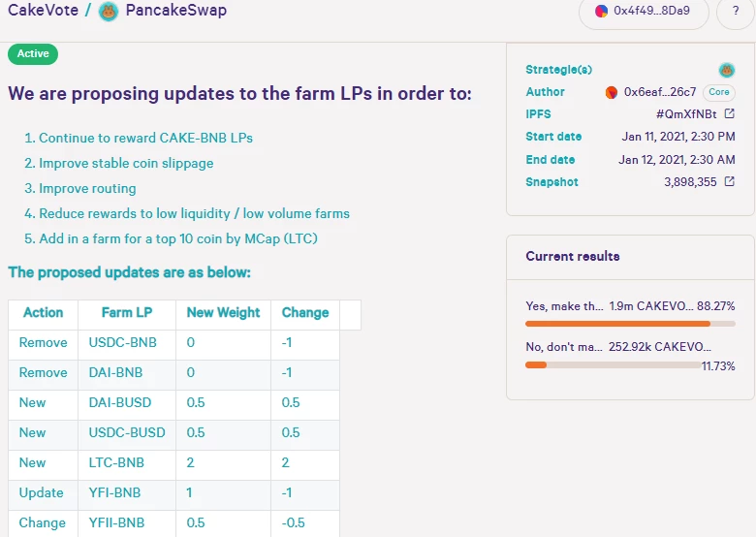
Task: Click snapshot block number 3,898,355
Action: tap(690, 182)
